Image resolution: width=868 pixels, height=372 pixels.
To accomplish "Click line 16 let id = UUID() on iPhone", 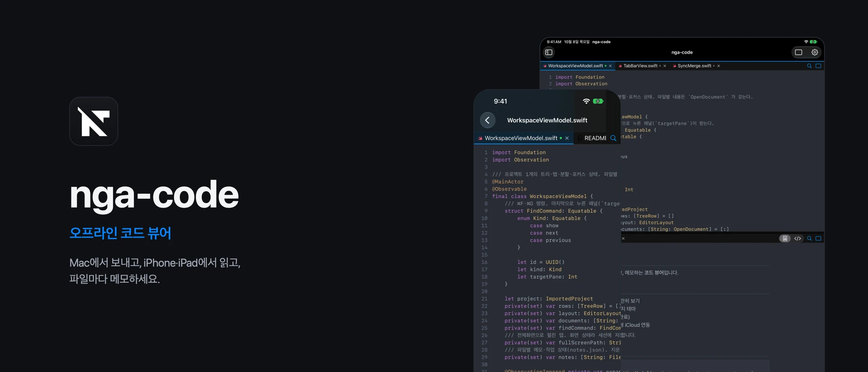I will tap(541, 262).
